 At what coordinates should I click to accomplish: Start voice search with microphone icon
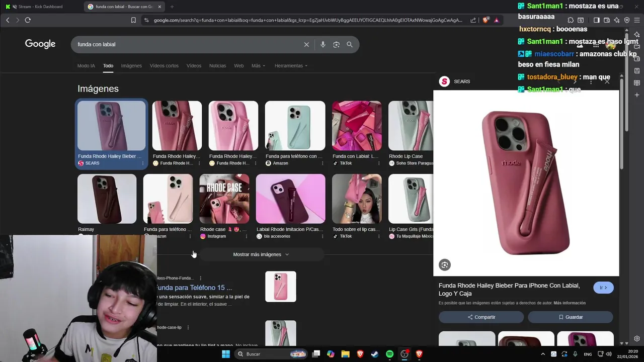323,44
